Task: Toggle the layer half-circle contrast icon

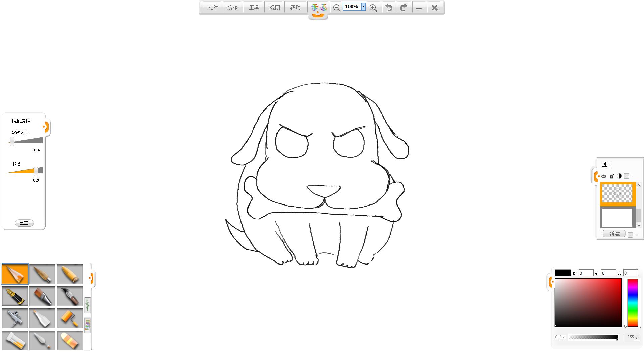Action: coord(619,176)
